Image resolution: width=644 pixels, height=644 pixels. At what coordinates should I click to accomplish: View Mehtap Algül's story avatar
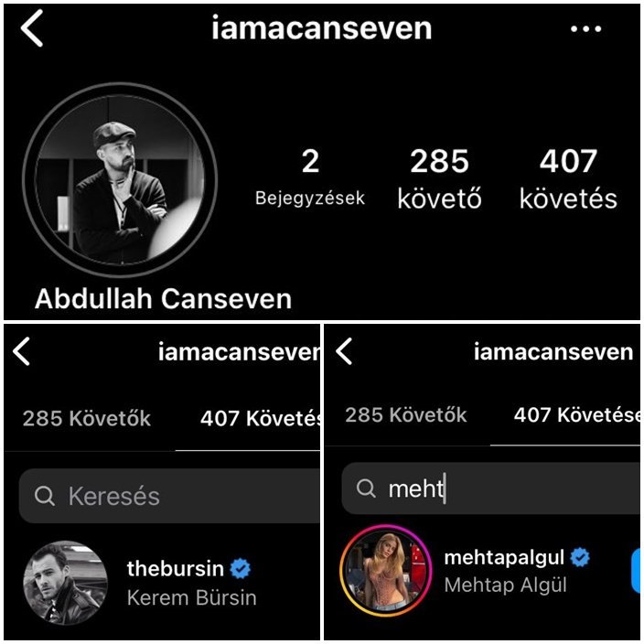tap(386, 571)
